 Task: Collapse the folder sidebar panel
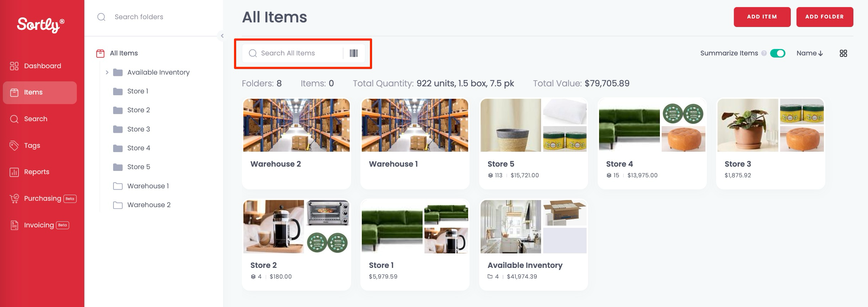coord(222,36)
